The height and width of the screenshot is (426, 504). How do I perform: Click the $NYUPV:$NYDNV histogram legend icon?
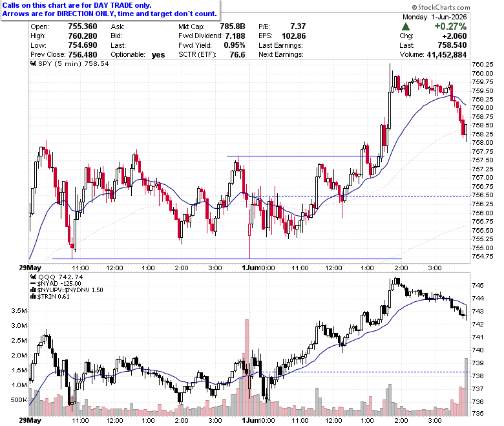[33, 290]
